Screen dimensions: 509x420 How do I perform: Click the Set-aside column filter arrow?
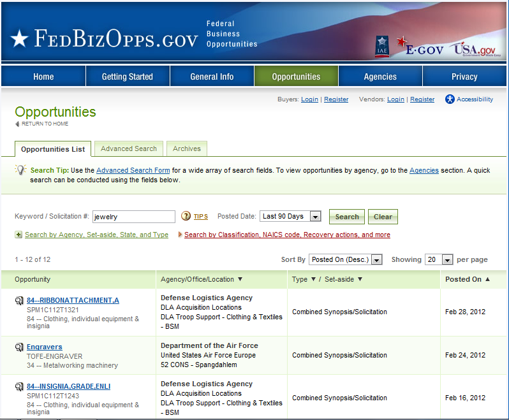coord(360,279)
